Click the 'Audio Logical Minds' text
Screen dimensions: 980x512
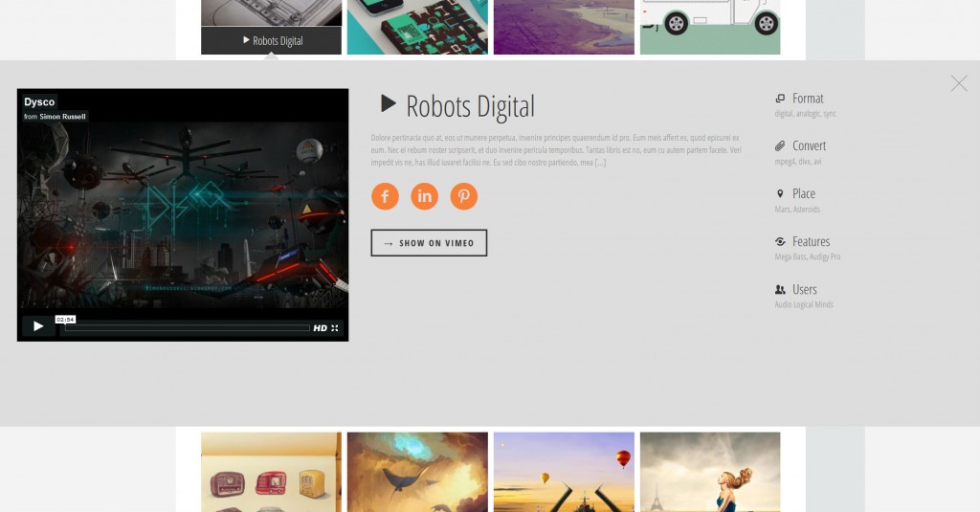tap(804, 305)
